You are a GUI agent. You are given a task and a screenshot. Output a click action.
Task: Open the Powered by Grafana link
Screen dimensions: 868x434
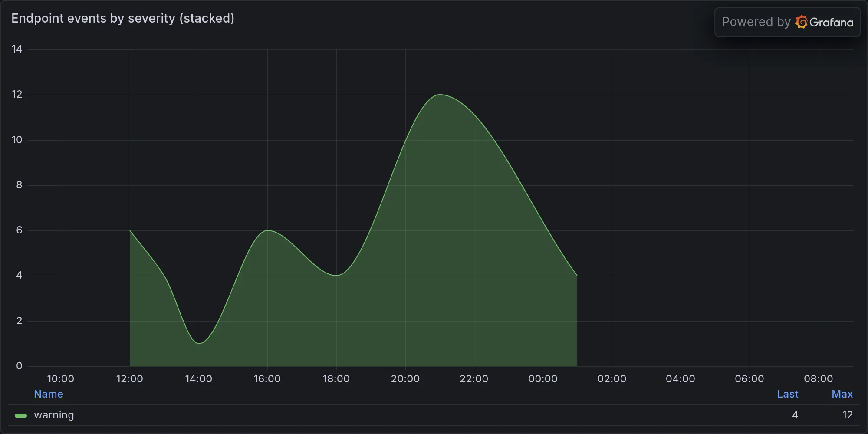787,22
